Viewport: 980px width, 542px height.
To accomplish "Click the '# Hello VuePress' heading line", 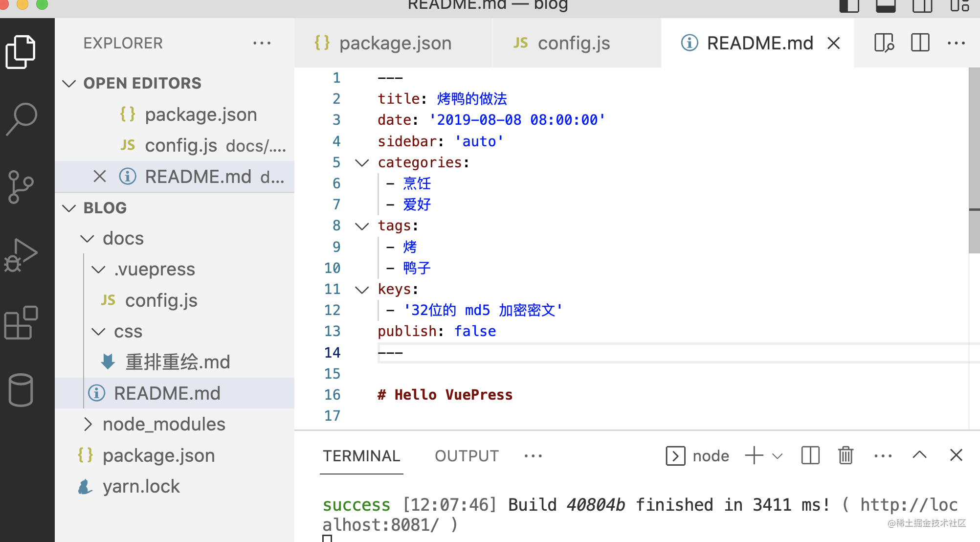I will [445, 395].
